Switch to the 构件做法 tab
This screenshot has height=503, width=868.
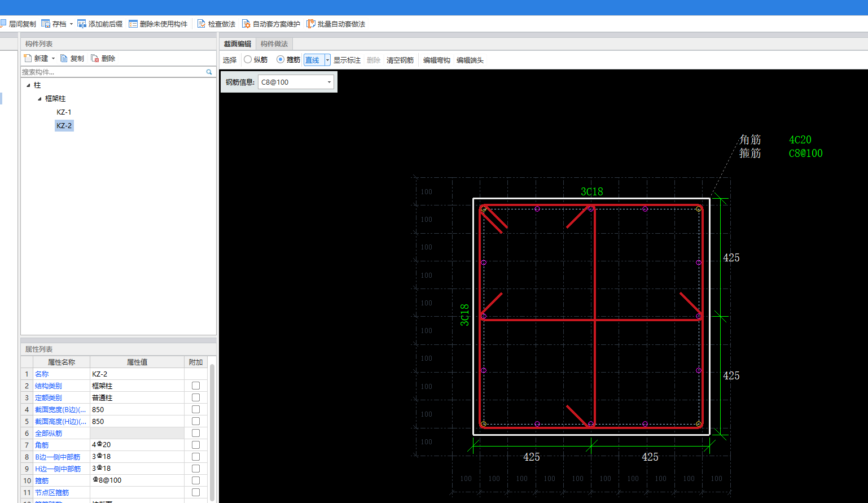point(274,43)
